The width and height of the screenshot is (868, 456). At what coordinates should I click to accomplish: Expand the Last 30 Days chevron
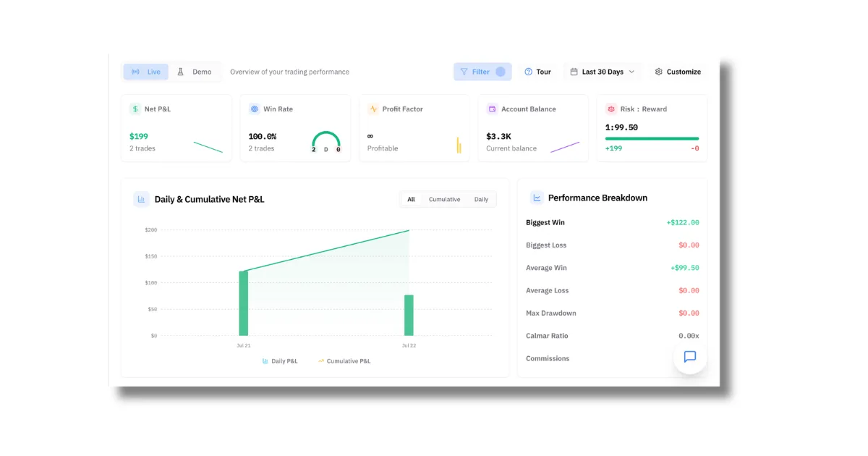[x=631, y=72]
